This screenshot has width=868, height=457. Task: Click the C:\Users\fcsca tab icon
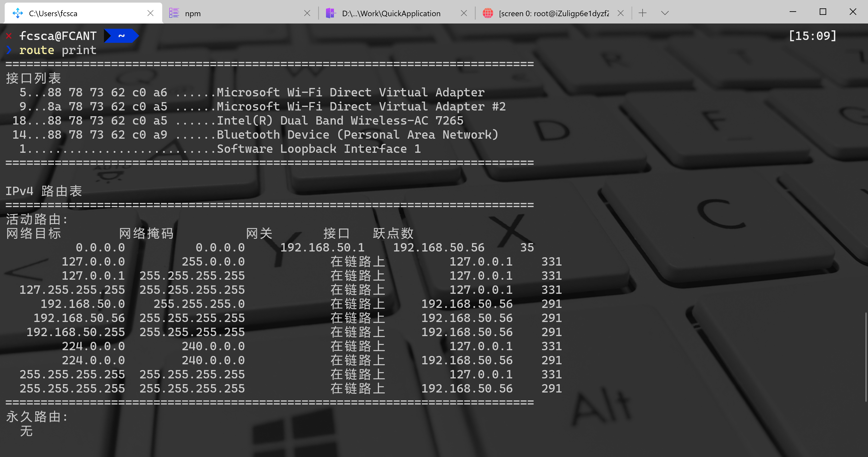[18, 13]
